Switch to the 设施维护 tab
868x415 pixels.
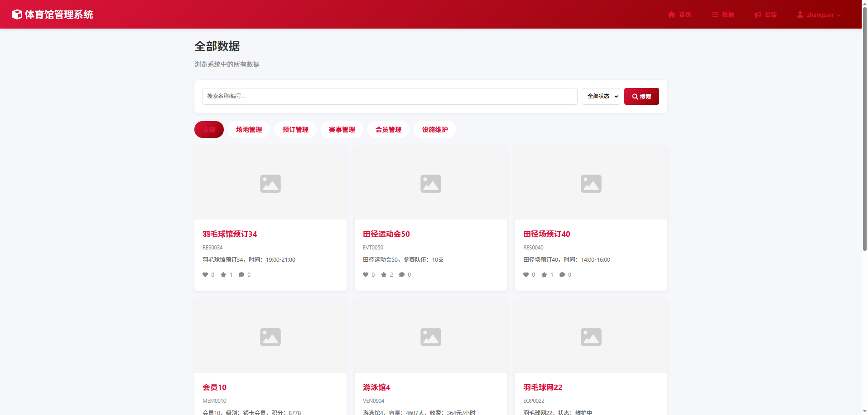click(x=435, y=130)
